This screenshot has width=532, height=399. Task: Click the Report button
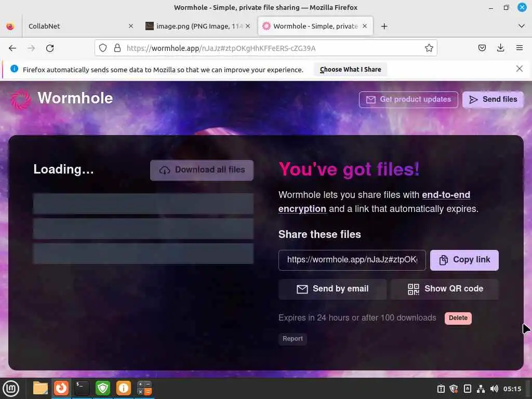(x=292, y=339)
